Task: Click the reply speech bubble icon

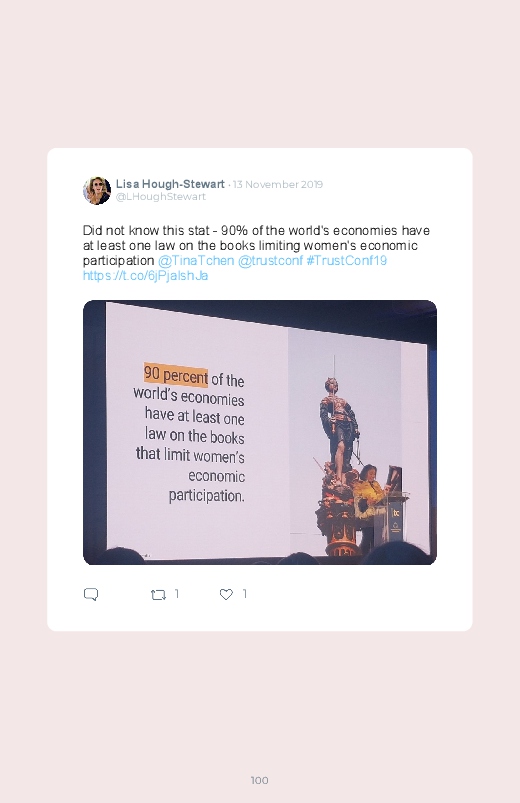Action: [x=91, y=594]
